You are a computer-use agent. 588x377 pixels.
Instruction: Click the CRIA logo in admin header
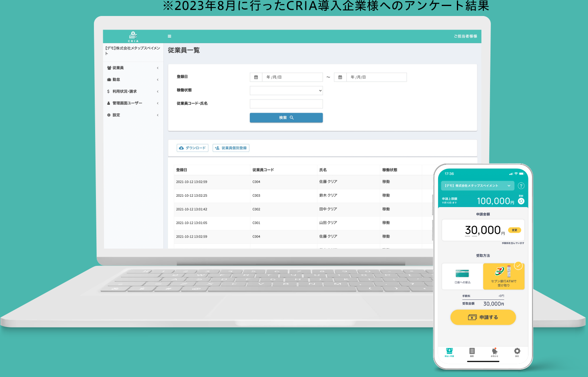click(133, 36)
